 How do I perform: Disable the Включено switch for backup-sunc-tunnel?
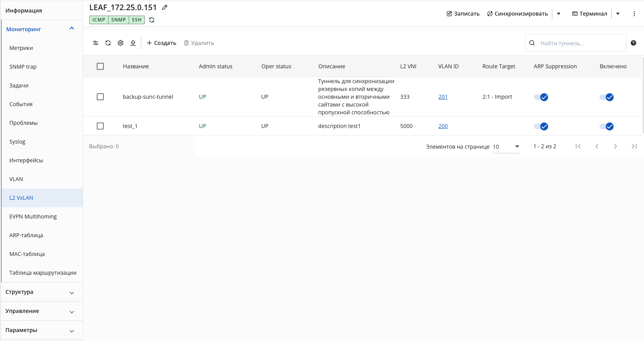coord(607,97)
